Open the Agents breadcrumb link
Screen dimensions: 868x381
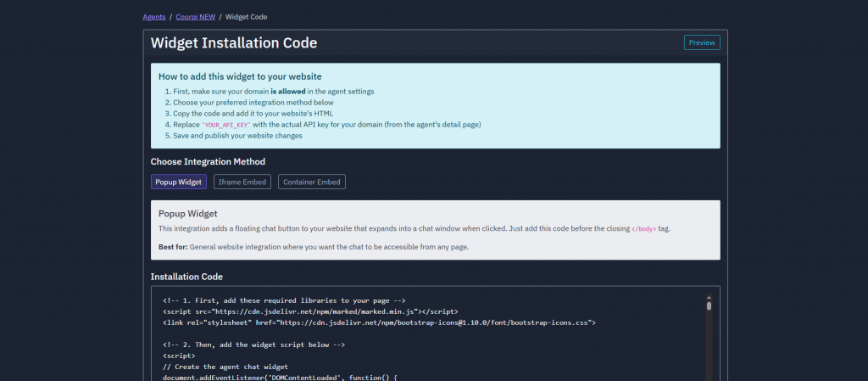click(154, 17)
